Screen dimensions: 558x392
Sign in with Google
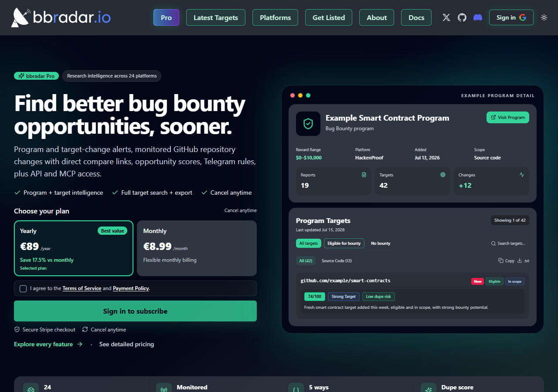[x=511, y=17]
